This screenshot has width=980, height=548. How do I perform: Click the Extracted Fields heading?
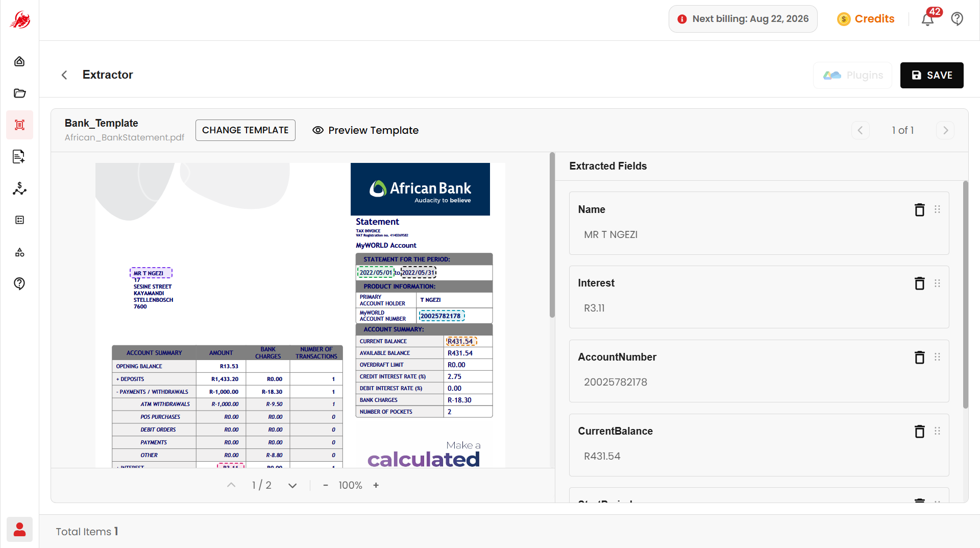(608, 166)
